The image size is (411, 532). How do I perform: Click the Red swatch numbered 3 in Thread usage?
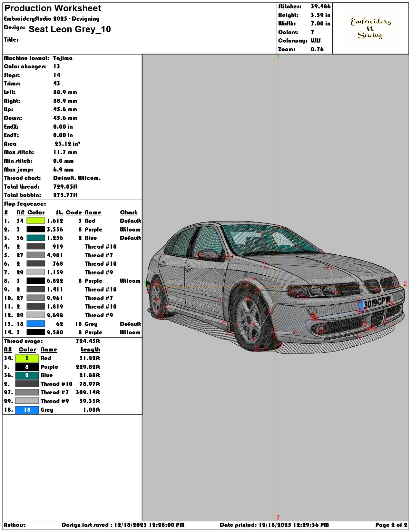27,358
